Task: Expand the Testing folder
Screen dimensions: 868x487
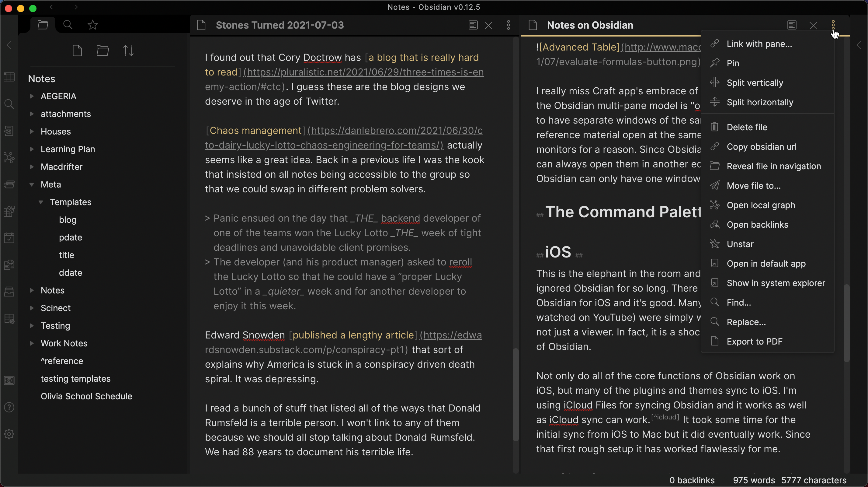Action: (32, 326)
